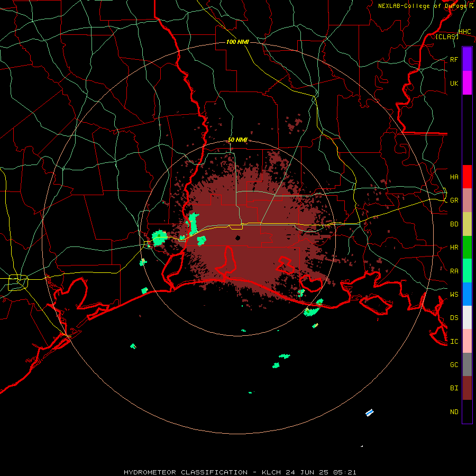
Task: Click the blue WS legend swatch
Action: [467, 294]
